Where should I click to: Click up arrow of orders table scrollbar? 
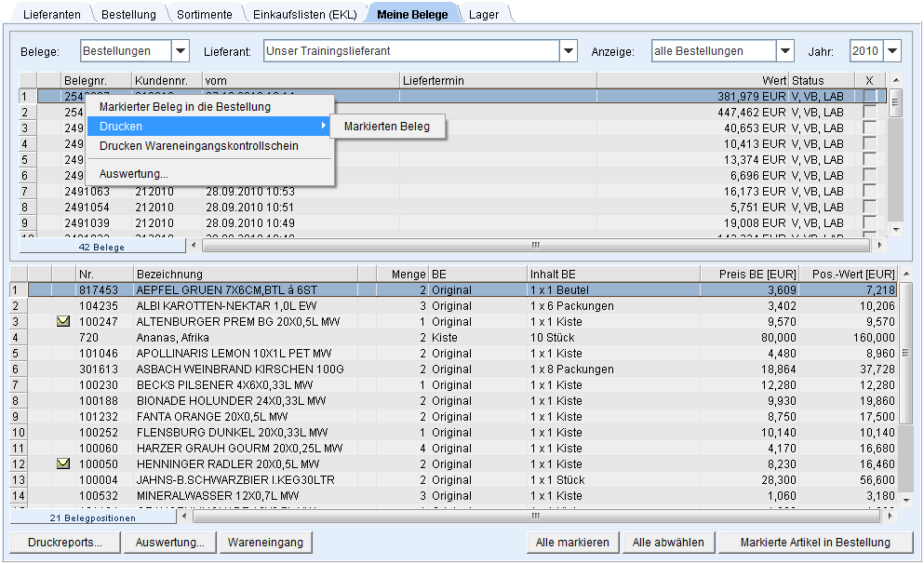895,80
